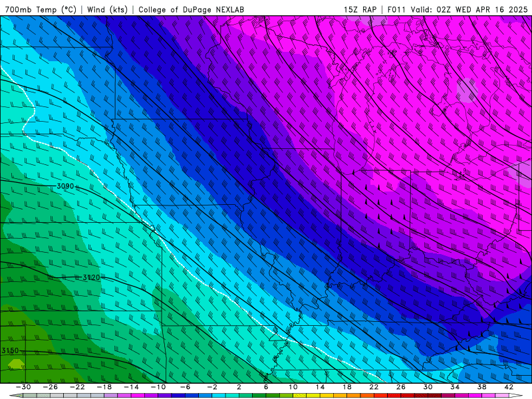
Task: Click the 22 colorbar tick label
Action: point(374,387)
